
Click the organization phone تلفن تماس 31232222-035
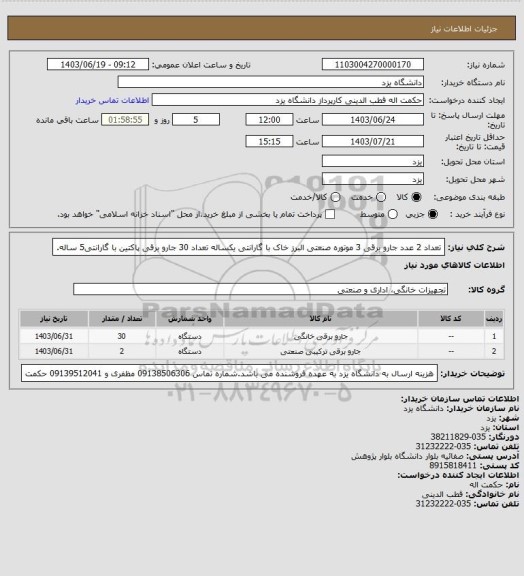pyautogui.click(x=443, y=447)
